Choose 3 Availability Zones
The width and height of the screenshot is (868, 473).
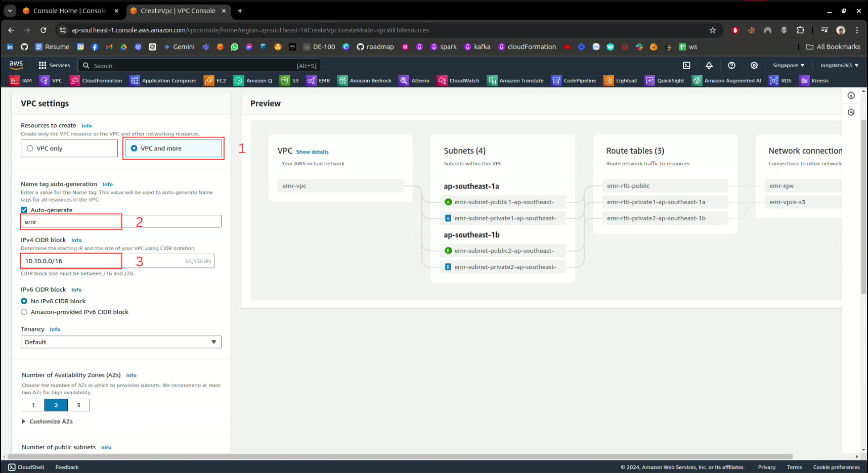point(78,405)
